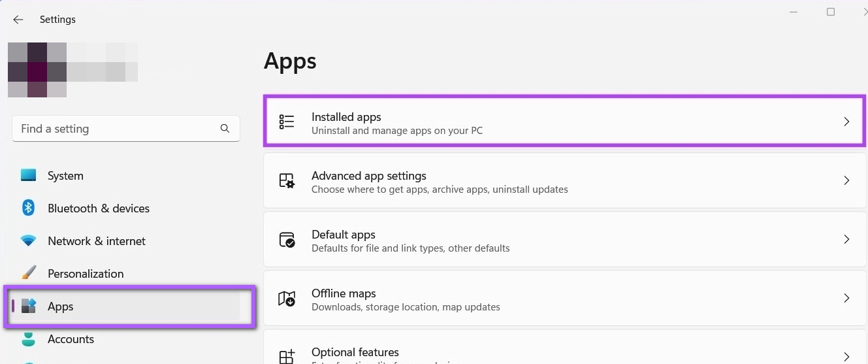This screenshot has width=868, height=364.
Task: Go to Network & internet
Action: click(x=125, y=241)
